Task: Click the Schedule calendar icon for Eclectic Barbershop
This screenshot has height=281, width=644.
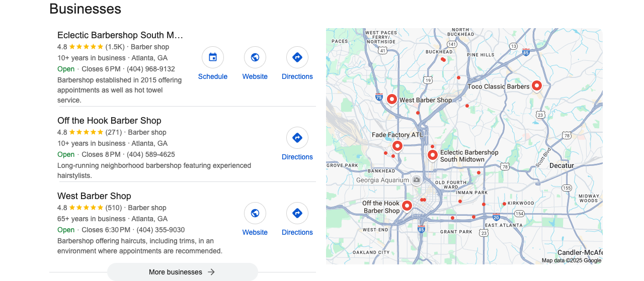Action: [213, 57]
